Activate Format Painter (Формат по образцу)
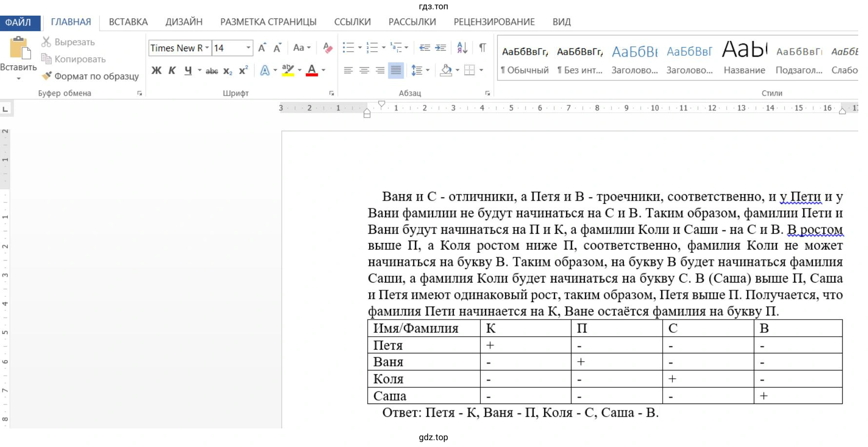The height and width of the screenshot is (447, 868). coord(90,76)
